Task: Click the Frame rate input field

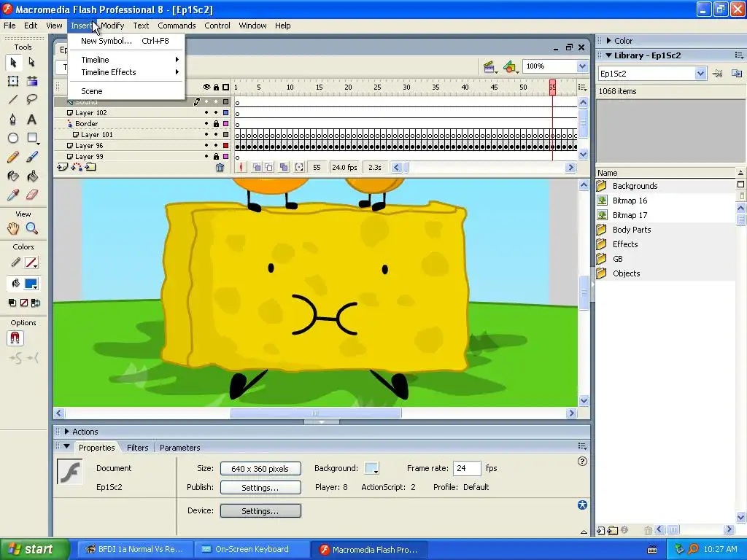Action: [467, 468]
